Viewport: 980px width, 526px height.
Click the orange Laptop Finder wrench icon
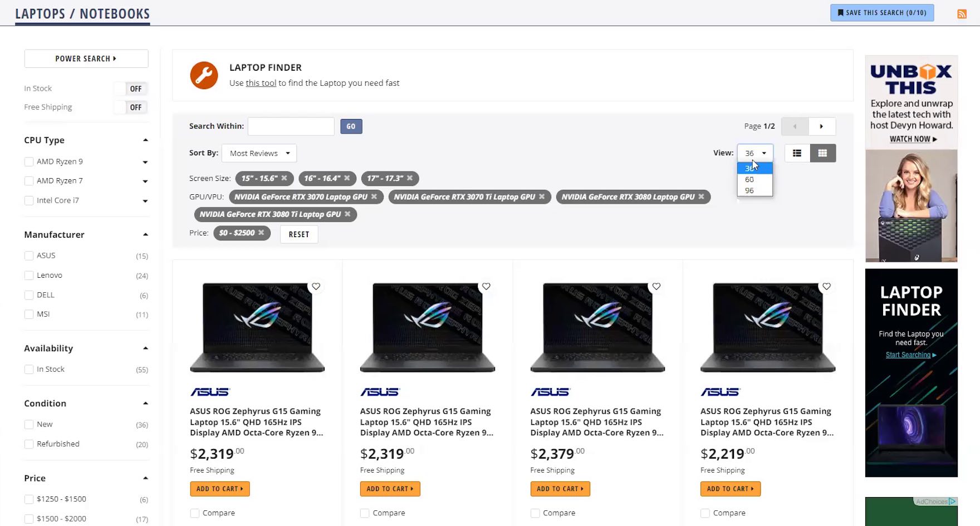click(204, 75)
